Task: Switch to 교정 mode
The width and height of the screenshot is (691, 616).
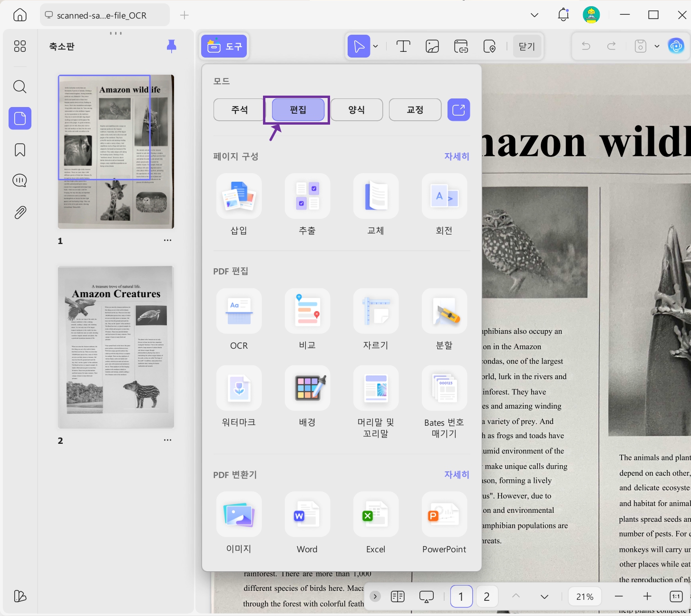Action: pos(415,110)
